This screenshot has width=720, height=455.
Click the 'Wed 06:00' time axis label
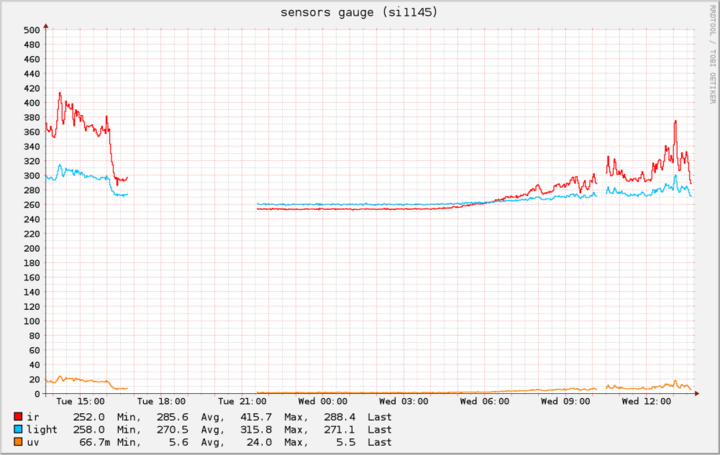click(484, 402)
